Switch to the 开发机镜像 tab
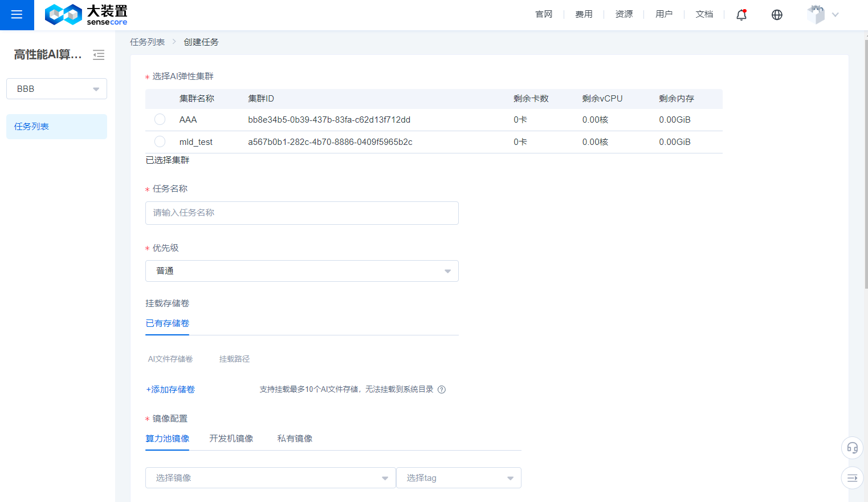This screenshot has width=868, height=502. [x=231, y=439]
